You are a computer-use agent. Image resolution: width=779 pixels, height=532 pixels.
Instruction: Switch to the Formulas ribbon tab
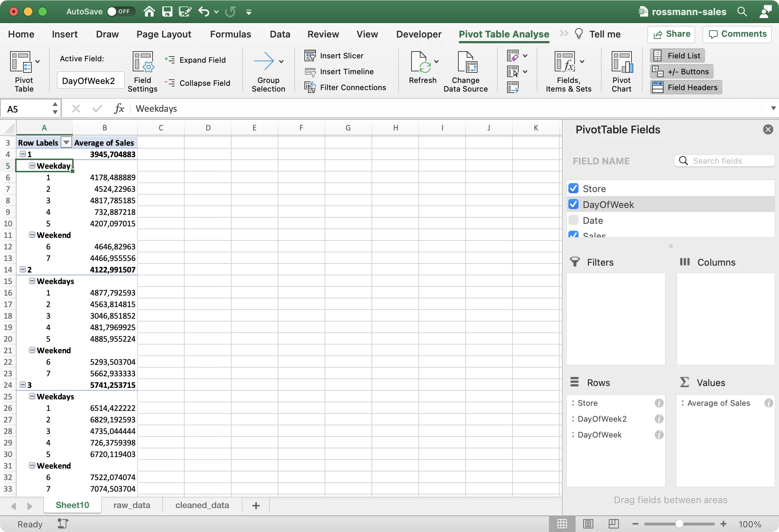coord(230,34)
